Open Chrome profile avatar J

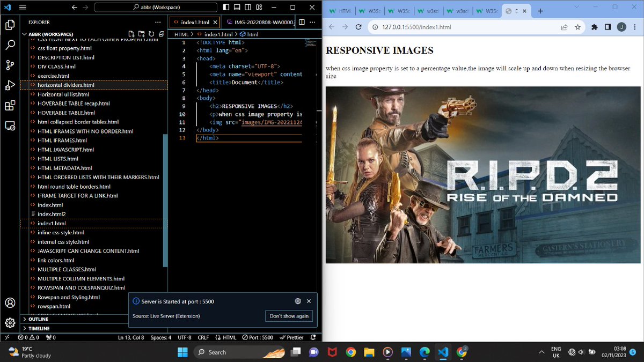coord(621,27)
